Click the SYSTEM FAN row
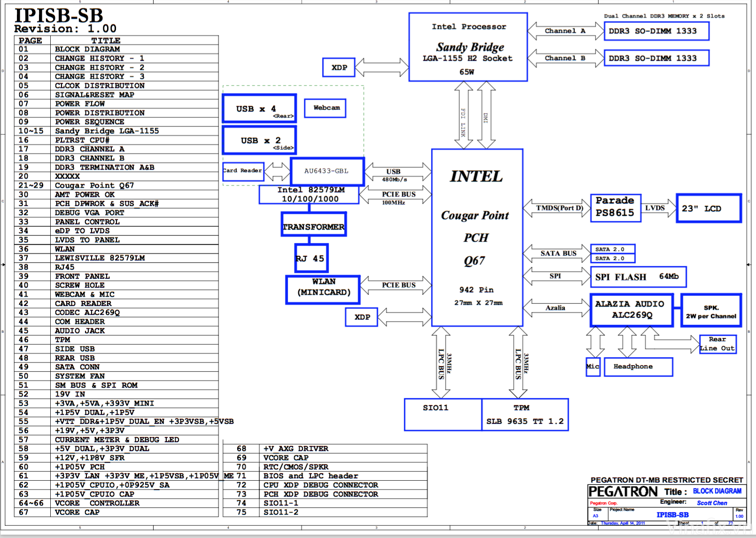 point(116,376)
